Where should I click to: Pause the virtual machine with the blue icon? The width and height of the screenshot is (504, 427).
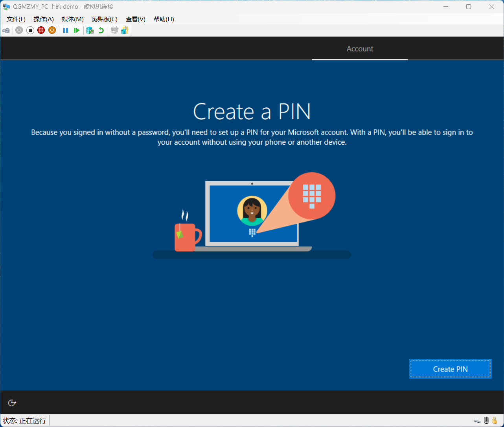click(66, 30)
